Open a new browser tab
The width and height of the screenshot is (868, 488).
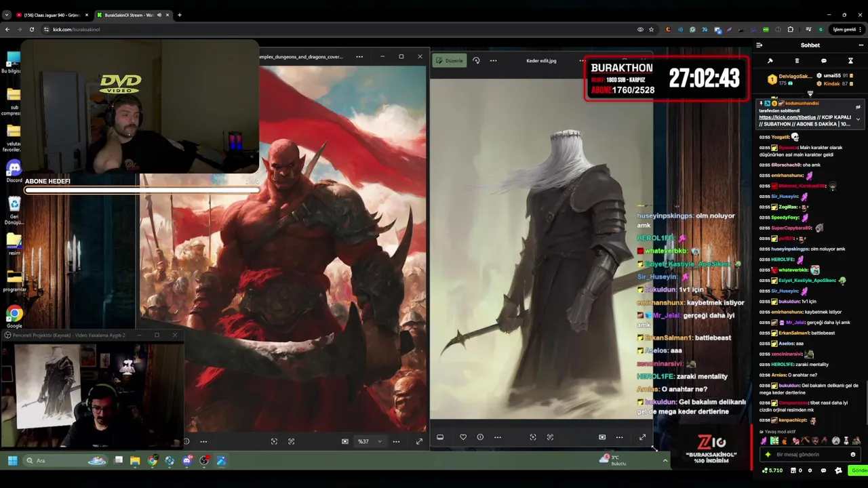180,15
